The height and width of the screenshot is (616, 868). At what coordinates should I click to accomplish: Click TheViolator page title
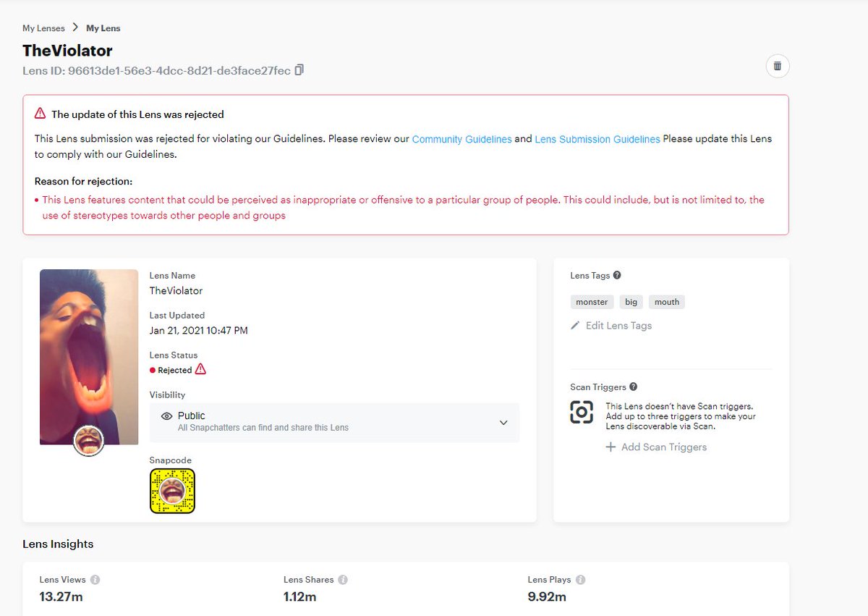[67, 51]
